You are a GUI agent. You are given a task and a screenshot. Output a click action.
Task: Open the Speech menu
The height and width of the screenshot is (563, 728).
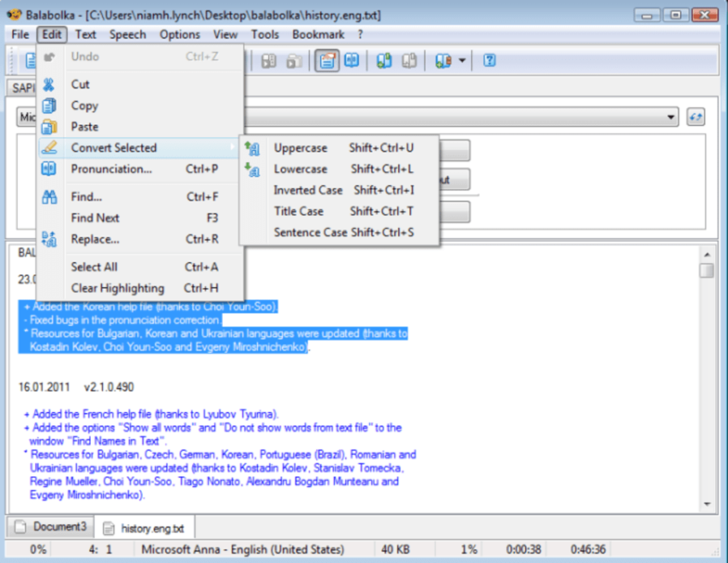pyautogui.click(x=128, y=34)
